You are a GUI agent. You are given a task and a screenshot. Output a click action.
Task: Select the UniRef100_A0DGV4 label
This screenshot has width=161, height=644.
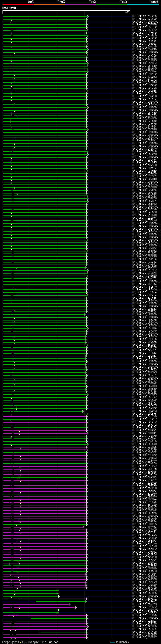(144, 439)
